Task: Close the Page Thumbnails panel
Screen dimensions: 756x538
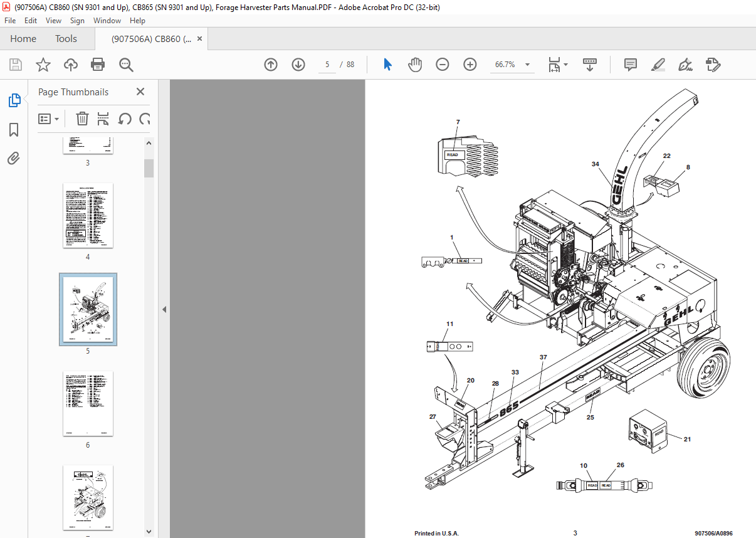Action: click(x=140, y=92)
